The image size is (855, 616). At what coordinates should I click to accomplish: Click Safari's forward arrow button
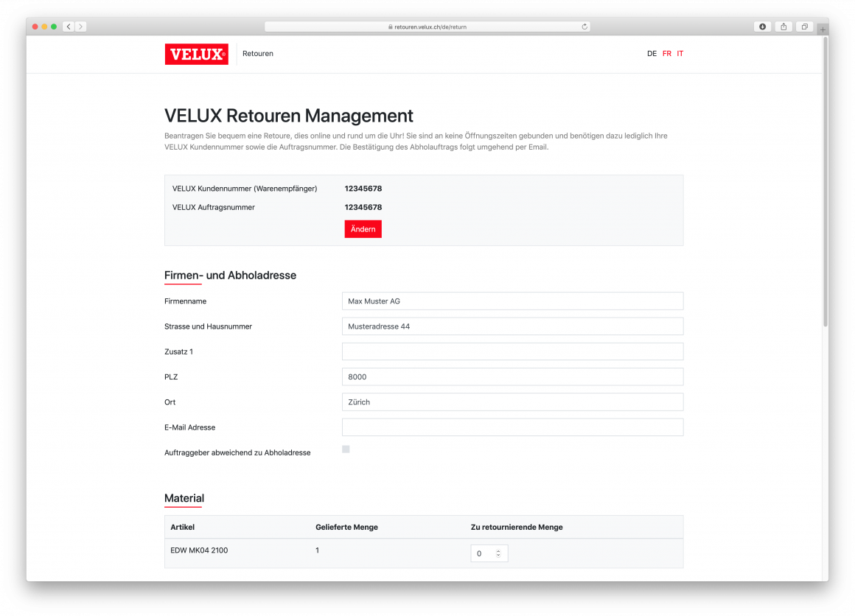point(80,27)
